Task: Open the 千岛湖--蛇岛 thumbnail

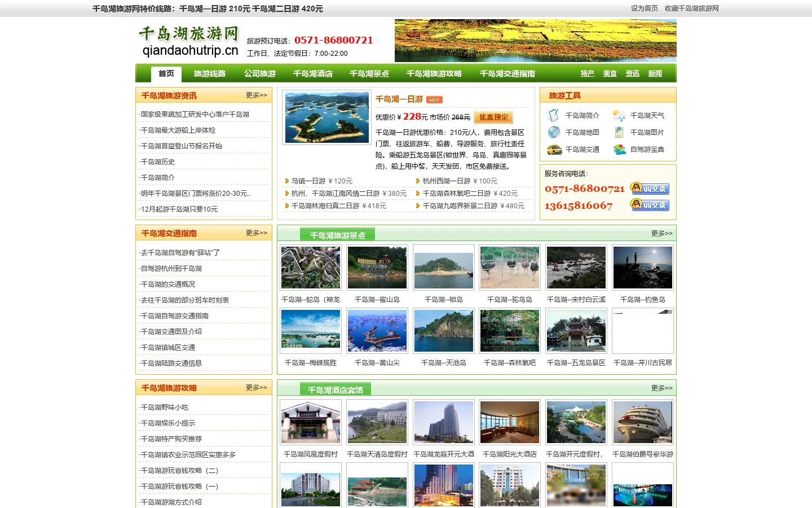Action: click(x=311, y=268)
